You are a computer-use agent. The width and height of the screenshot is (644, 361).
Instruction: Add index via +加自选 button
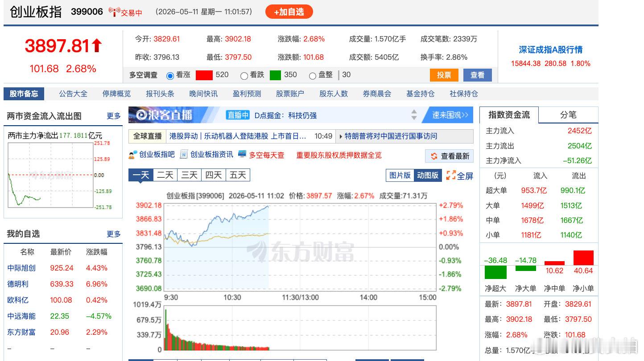click(289, 12)
